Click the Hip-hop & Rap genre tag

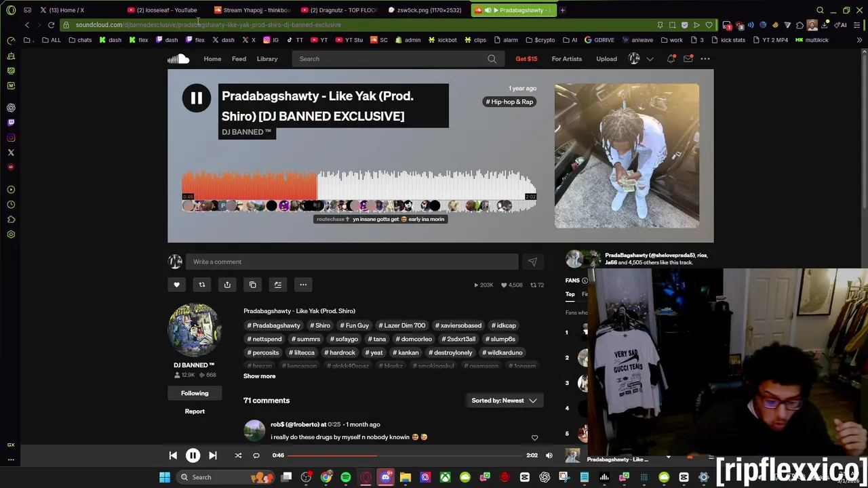509,102
